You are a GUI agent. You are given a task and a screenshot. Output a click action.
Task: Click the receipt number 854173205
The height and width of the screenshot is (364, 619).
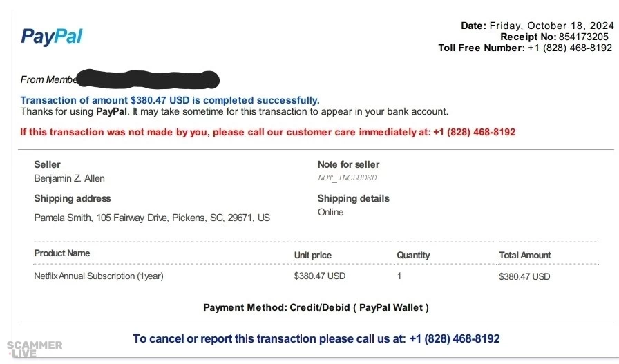[584, 37]
